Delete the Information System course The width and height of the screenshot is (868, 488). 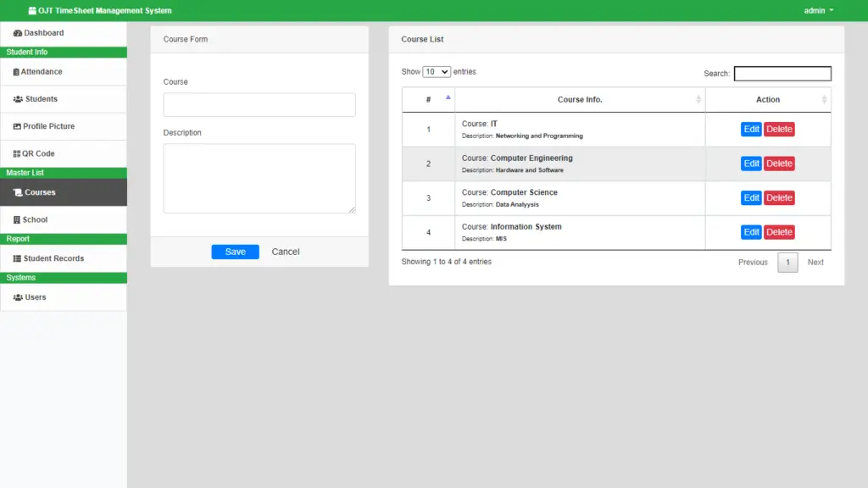tap(779, 231)
